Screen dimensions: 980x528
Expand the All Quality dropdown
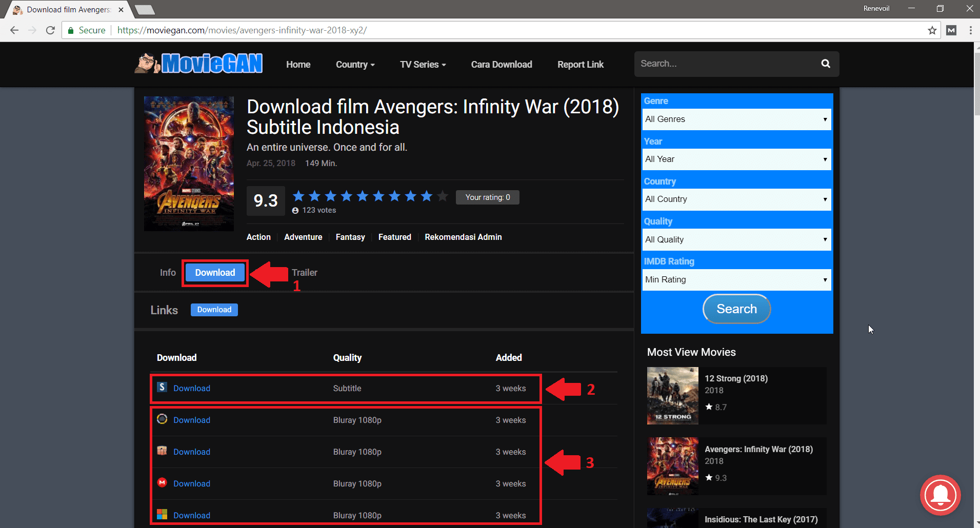click(736, 239)
